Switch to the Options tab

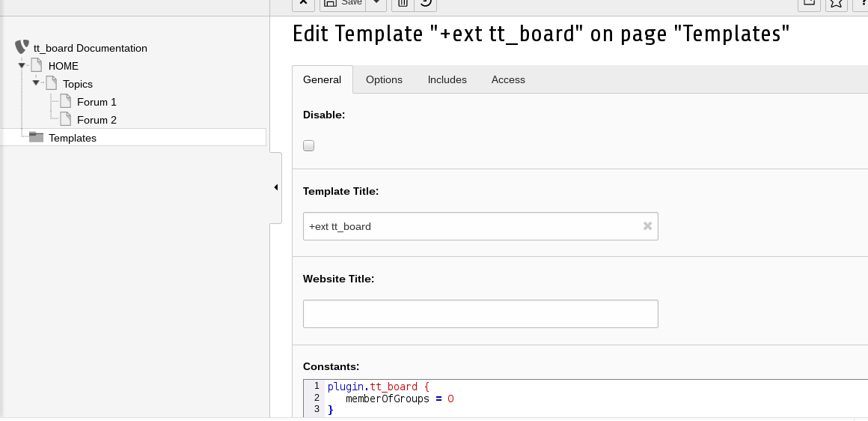[x=384, y=79]
